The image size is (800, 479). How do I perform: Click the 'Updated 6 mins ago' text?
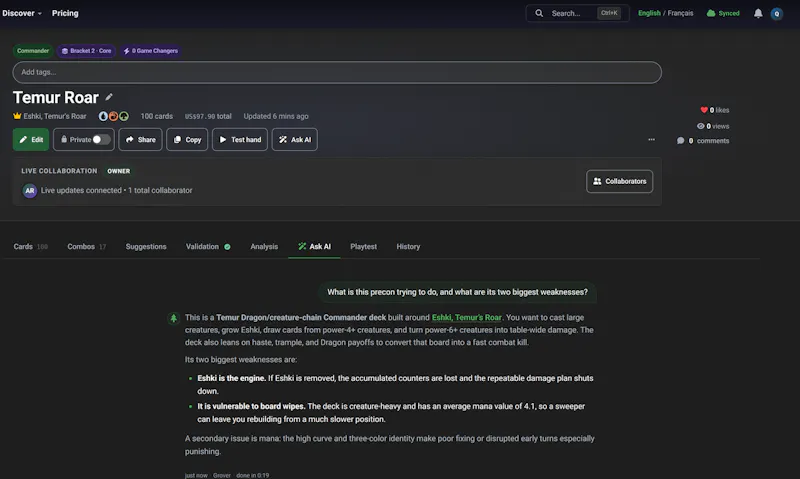276,116
